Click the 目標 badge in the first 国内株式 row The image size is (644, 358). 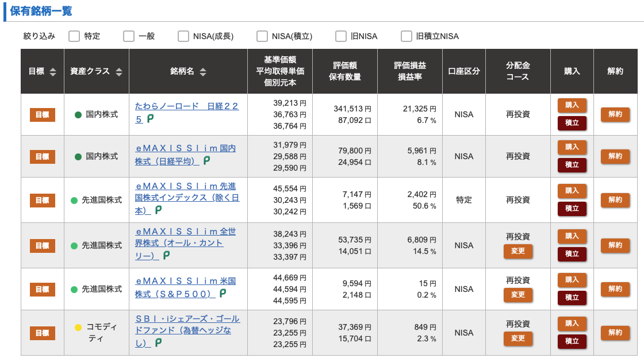point(43,114)
